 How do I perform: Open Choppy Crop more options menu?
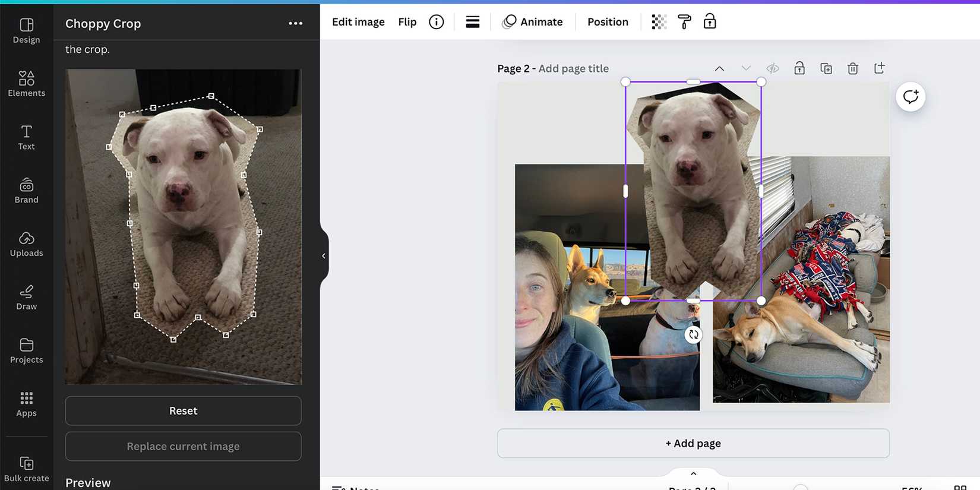[295, 23]
